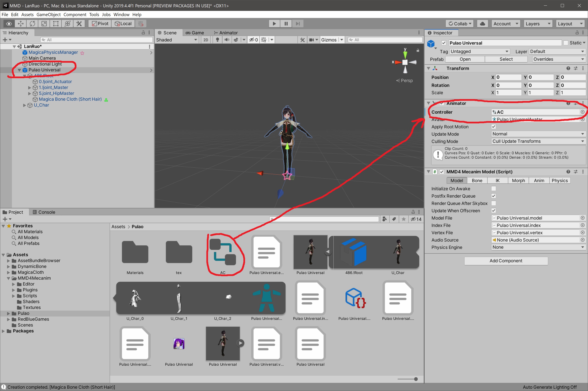588x391 pixels.
Task: Click the Add Component button
Action: point(506,261)
